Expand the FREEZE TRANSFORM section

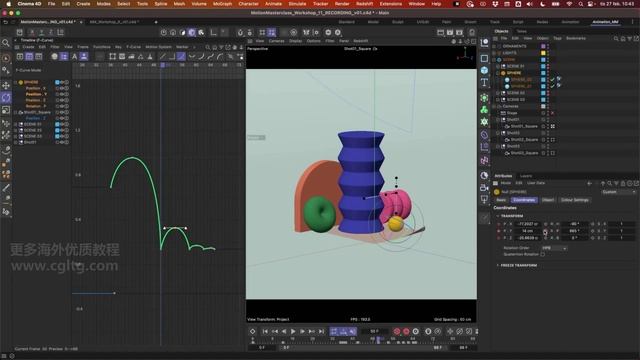click(498, 265)
